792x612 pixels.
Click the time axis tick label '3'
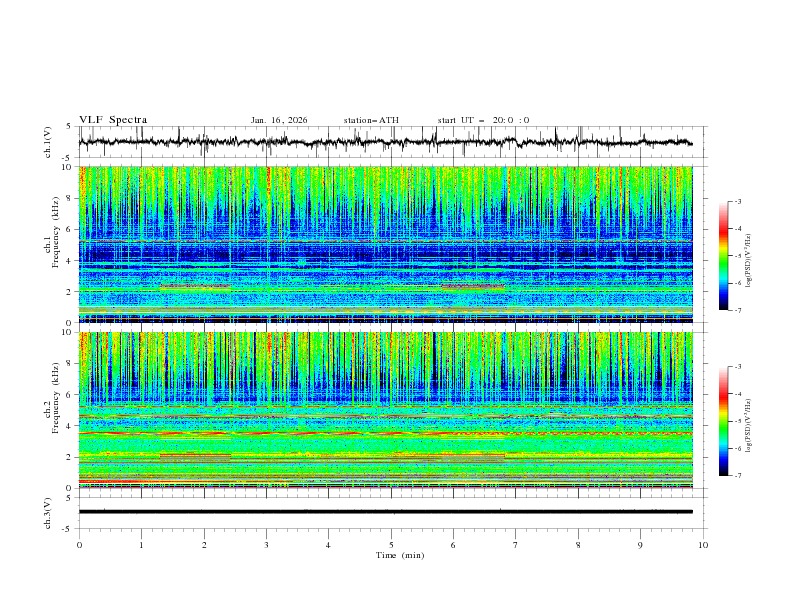(266, 545)
